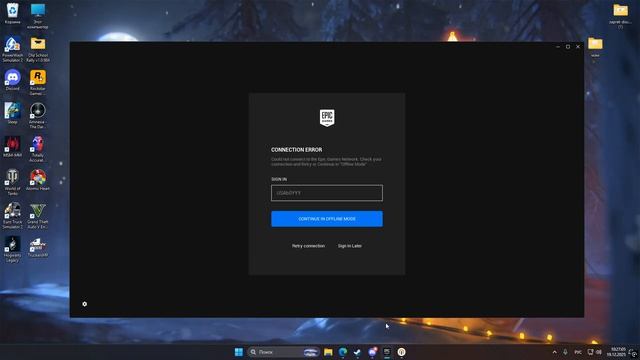Click Epic Games Launcher taskbar icon
This screenshot has width=640, height=360.
[x=387, y=352]
